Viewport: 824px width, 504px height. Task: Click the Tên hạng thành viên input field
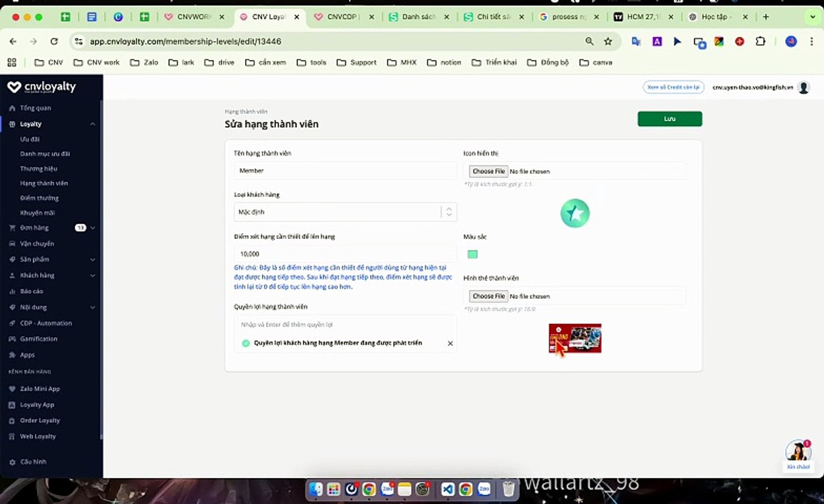point(345,171)
